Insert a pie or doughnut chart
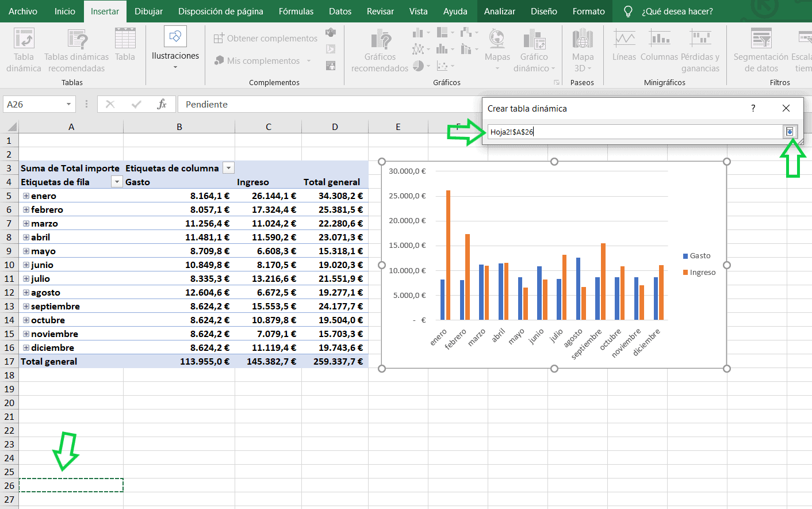 pos(418,66)
